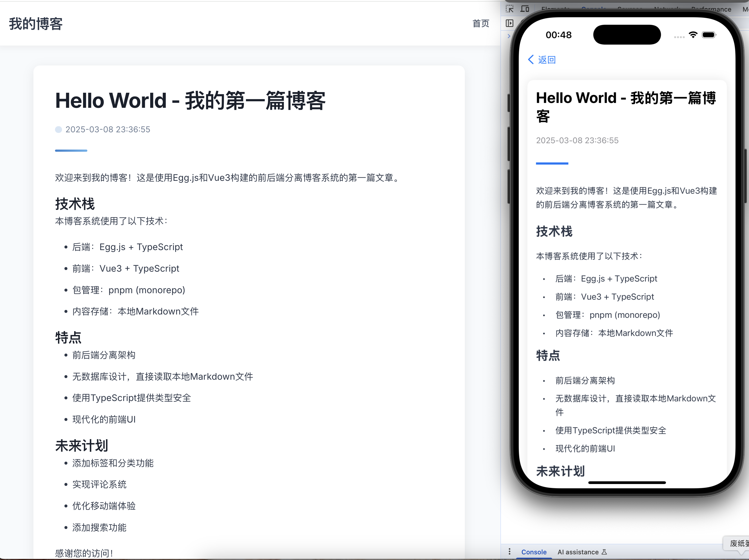
Task: Click the phone clock showing 00:48
Action: coord(558,35)
